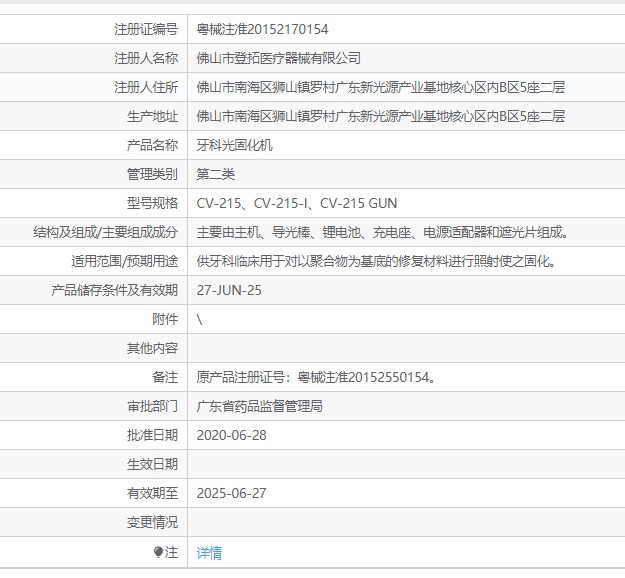Select approval date 2020-06-28
Viewport: 625px width, 578px height.
(x=231, y=435)
